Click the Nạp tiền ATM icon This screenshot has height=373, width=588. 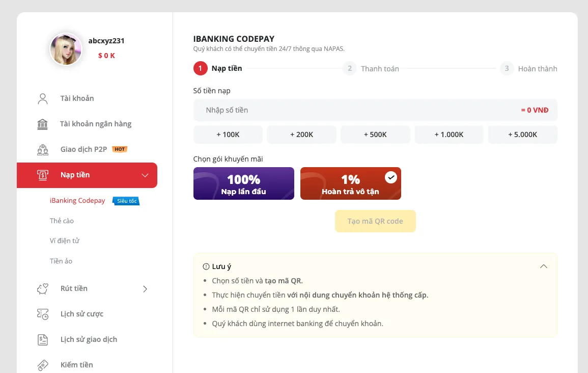coord(43,175)
